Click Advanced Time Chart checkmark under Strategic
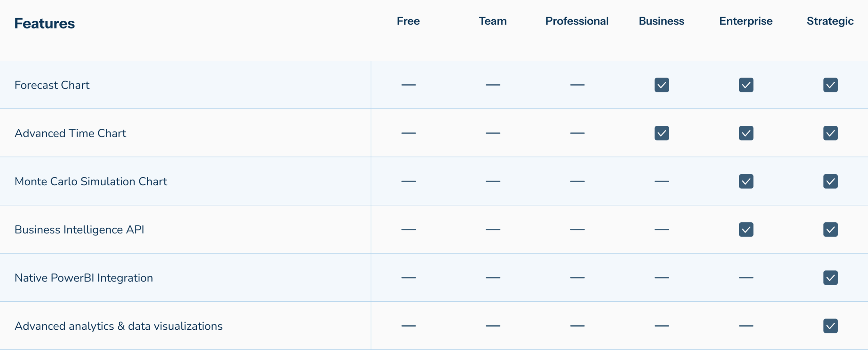The width and height of the screenshot is (868, 350). [830, 133]
